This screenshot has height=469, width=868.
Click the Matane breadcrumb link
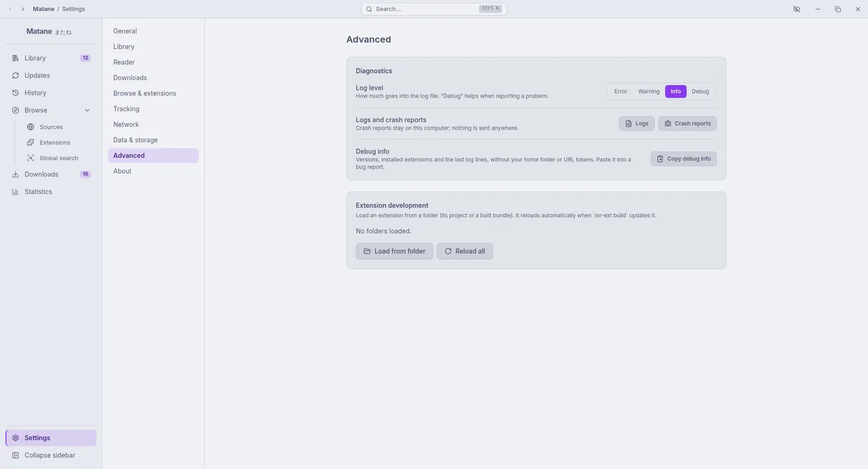click(x=43, y=9)
